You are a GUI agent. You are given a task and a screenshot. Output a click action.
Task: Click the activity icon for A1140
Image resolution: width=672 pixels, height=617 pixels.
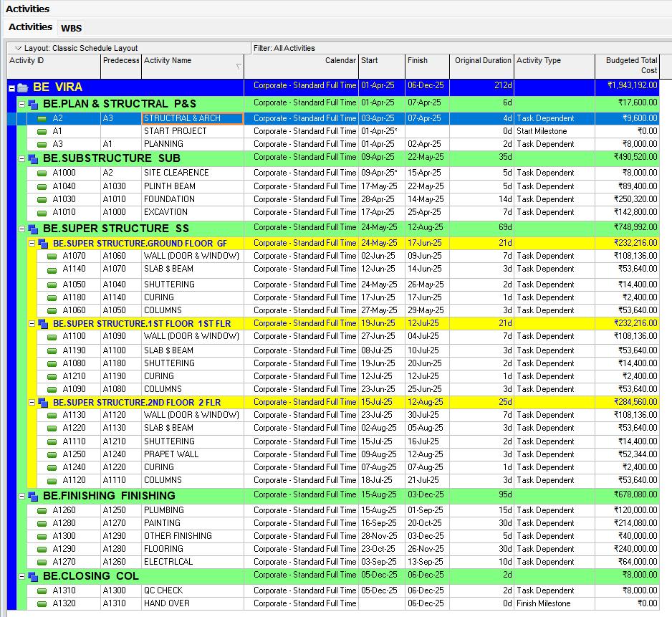tap(52, 270)
